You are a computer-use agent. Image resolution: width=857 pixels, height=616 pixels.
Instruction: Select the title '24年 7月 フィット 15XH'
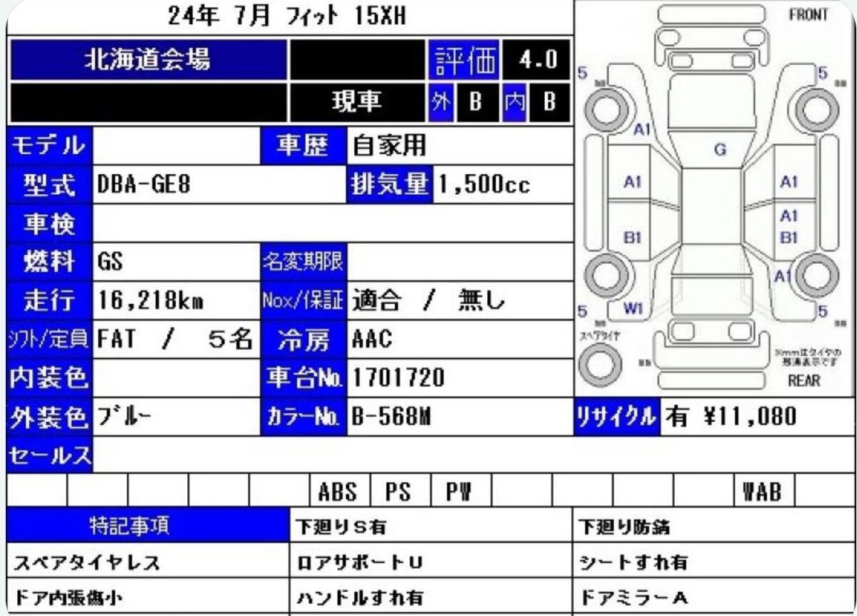tap(287, 16)
